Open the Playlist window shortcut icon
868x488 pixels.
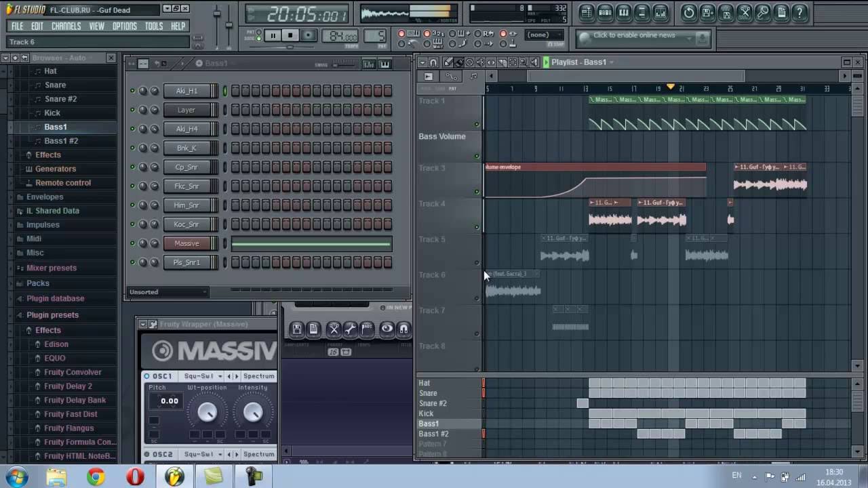click(587, 13)
